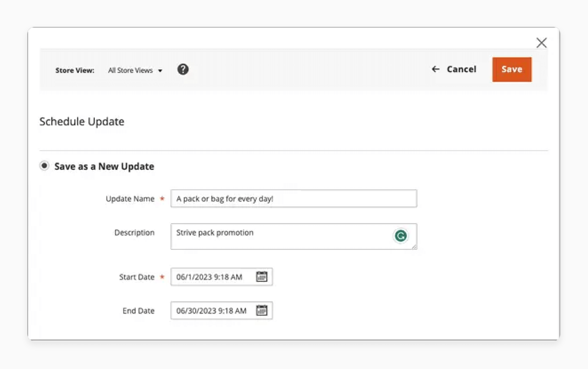Click into the End Date field

tap(221, 310)
